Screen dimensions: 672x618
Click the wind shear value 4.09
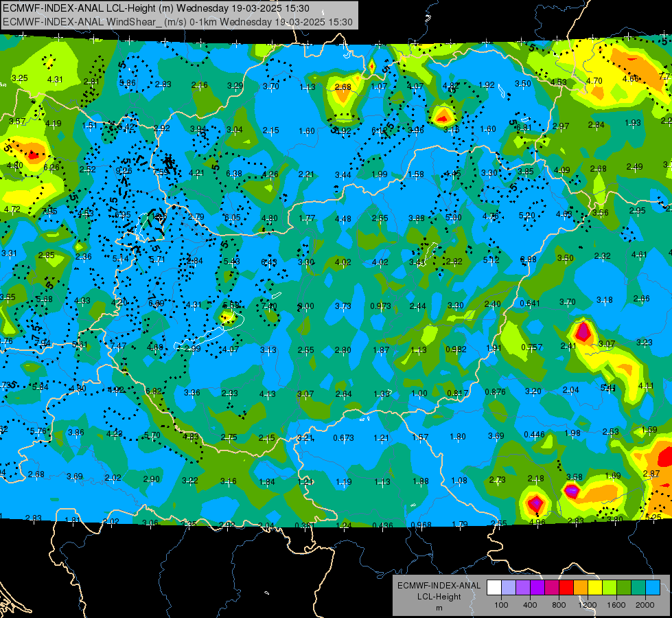pos(561,170)
